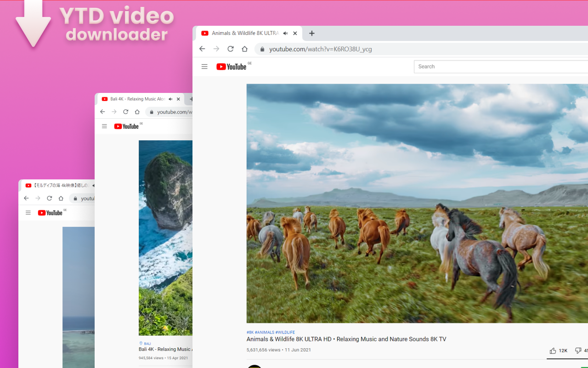Click the 5,631,656 views text
This screenshot has height=368, width=588.
(263, 350)
